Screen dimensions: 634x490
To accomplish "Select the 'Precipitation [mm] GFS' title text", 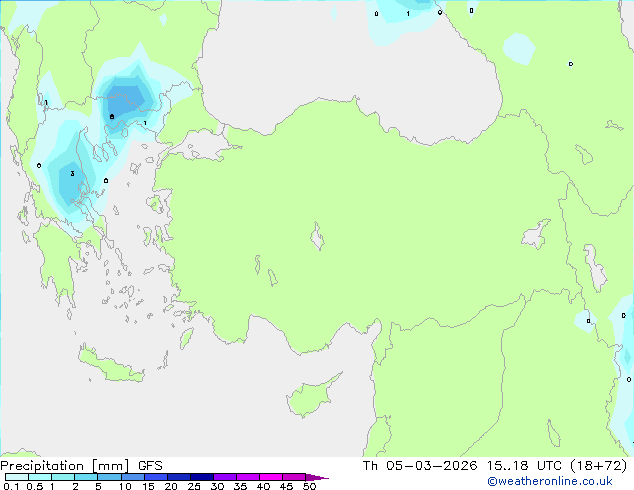I will point(81,466).
